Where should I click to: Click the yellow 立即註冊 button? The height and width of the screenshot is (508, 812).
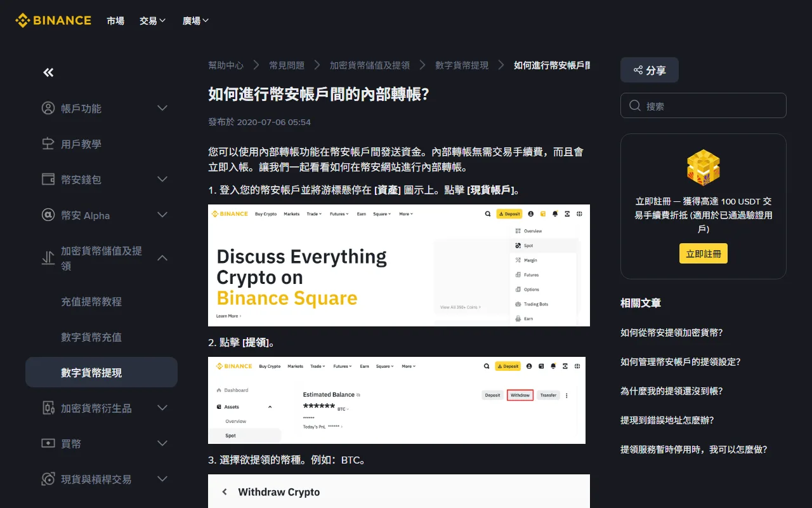coord(704,253)
